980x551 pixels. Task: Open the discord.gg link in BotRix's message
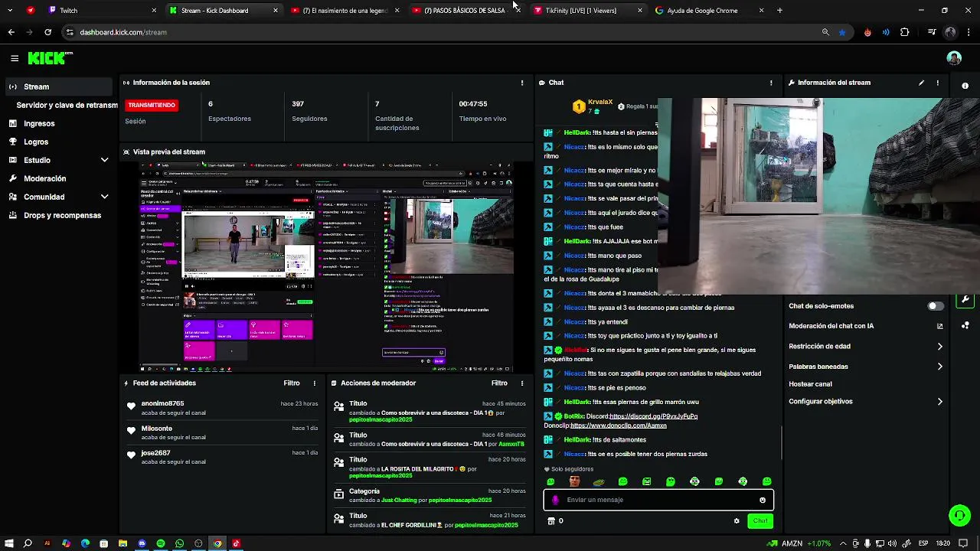pos(653,416)
